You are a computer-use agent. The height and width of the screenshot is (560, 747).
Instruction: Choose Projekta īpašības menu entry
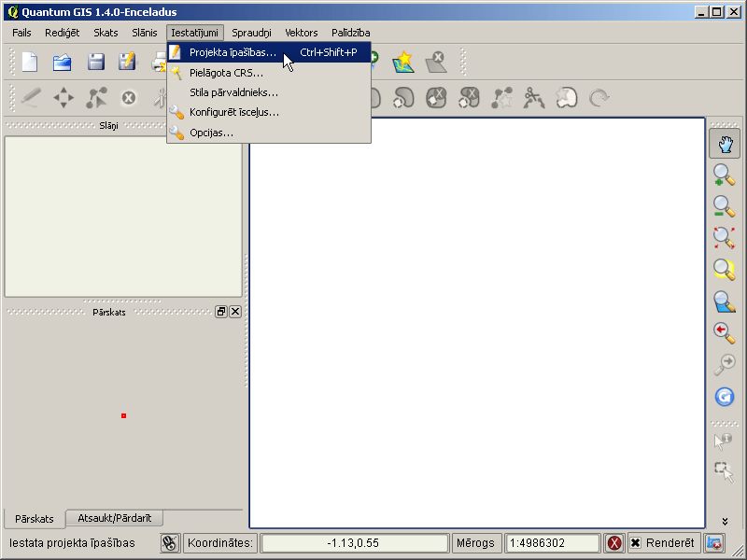269,52
